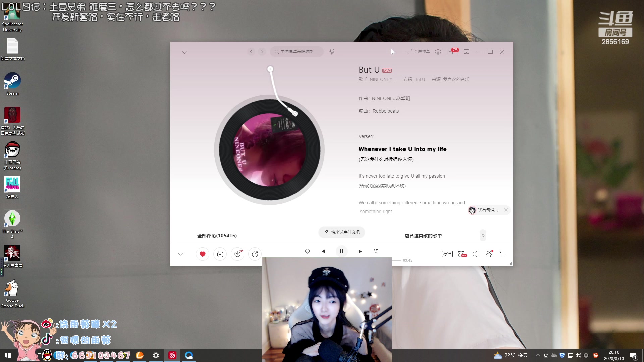Open source playlist 我喜欢的音乐
The width and height of the screenshot is (644, 362).
[x=456, y=79]
